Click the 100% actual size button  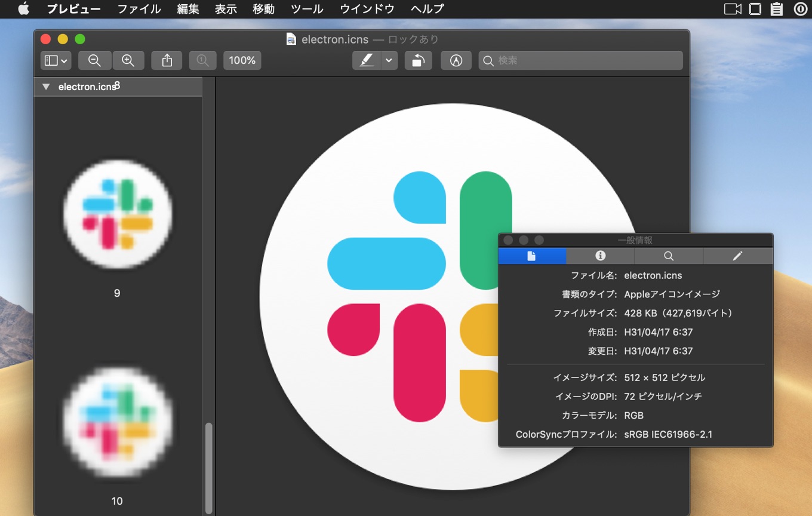(x=242, y=60)
